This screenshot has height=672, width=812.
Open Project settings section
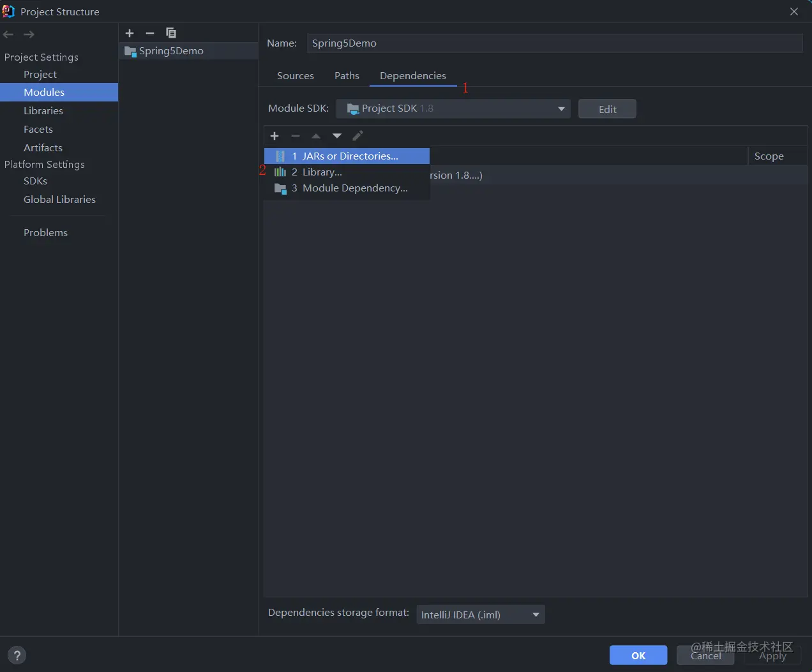point(40,75)
